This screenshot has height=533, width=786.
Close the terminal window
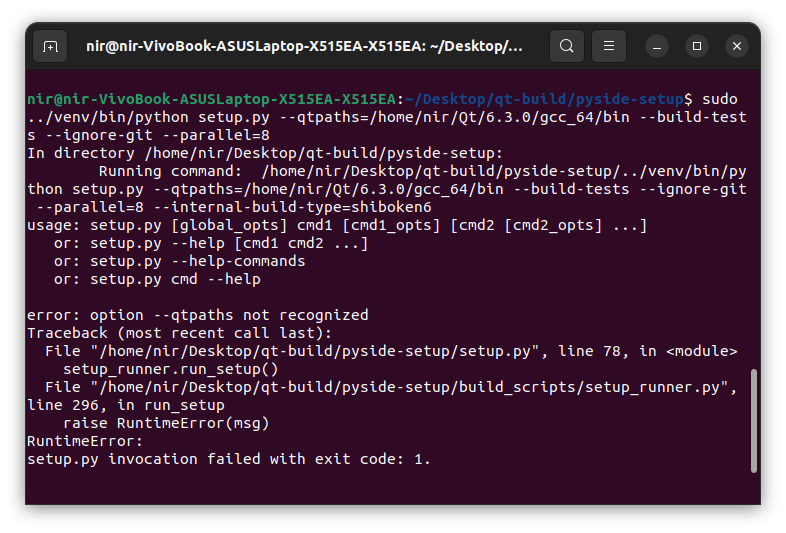[x=737, y=46]
